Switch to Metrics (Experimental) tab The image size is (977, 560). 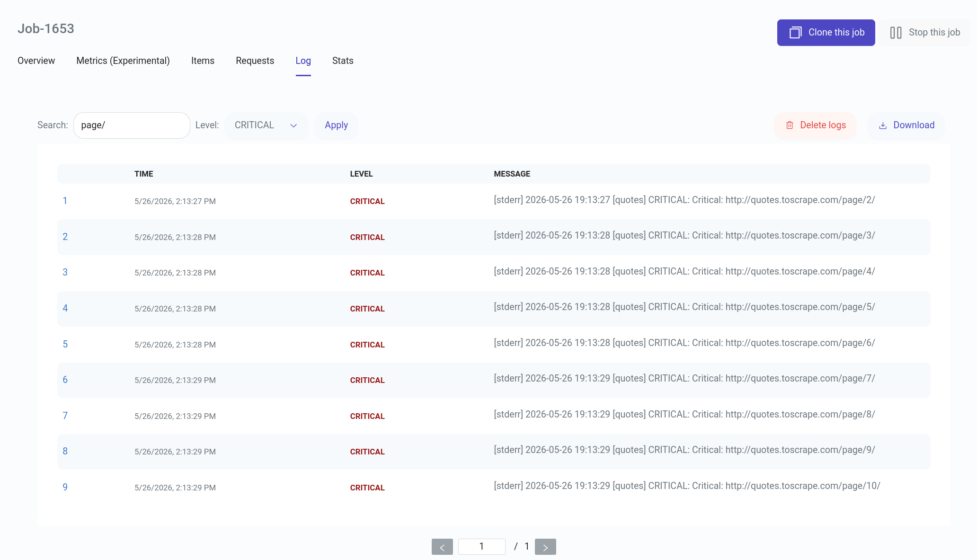(x=123, y=61)
